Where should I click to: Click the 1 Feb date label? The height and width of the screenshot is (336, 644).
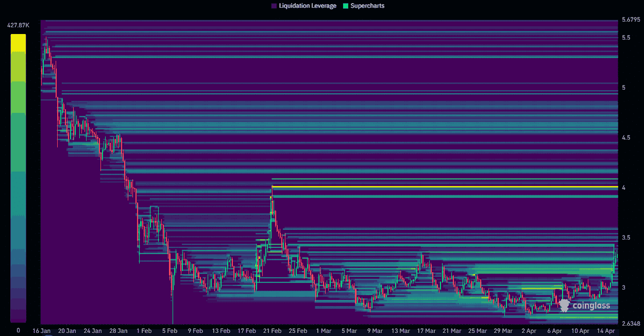coord(144,331)
